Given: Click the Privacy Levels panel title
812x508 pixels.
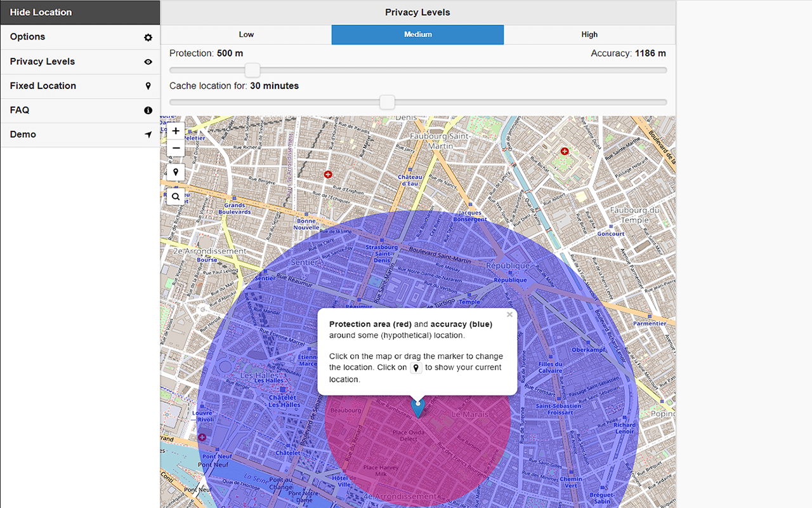Looking at the screenshot, I should click(417, 12).
